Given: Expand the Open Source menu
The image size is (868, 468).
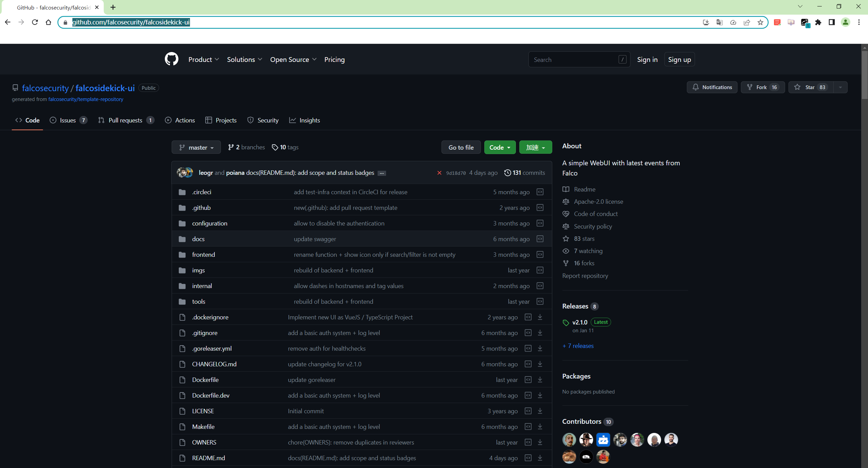Looking at the screenshot, I should pos(293,60).
